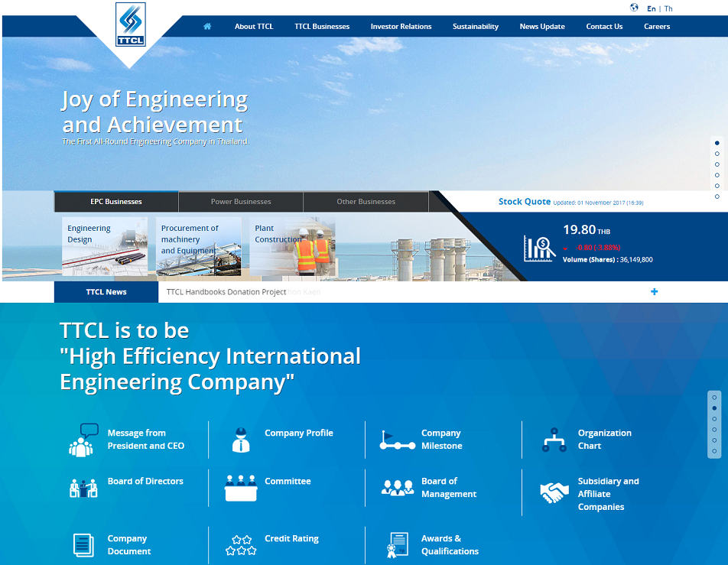The height and width of the screenshot is (565, 728).
Task: Click the Message from President icon
Action: tap(83, 440)
